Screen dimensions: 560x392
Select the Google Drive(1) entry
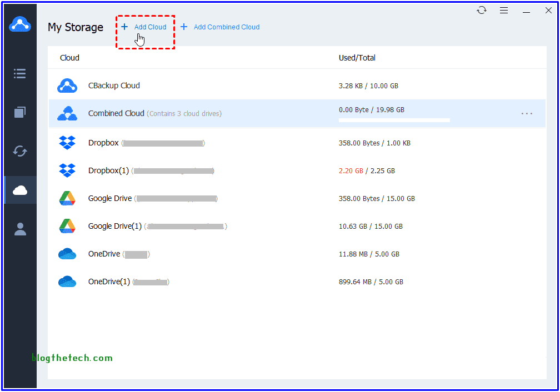114,227
